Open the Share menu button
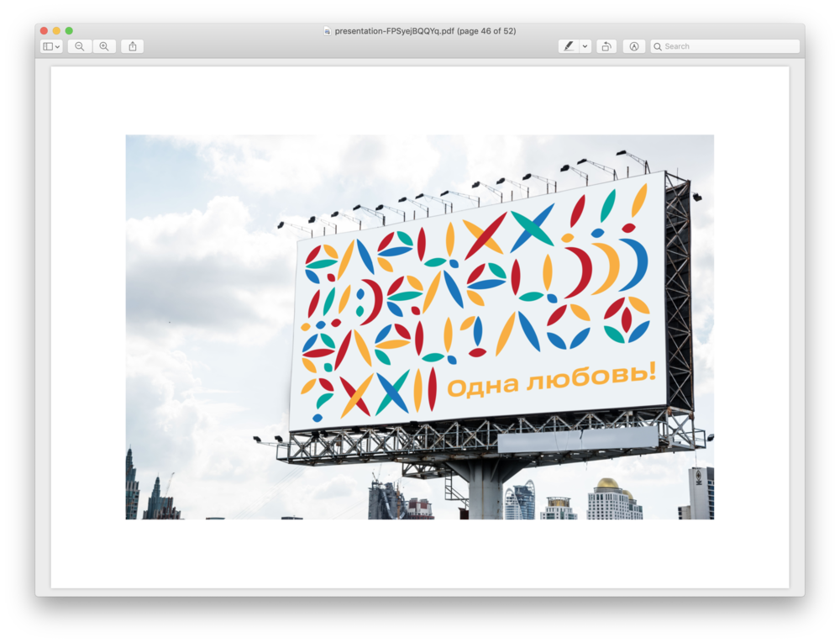840x643 pixels. tap(132, 46)
